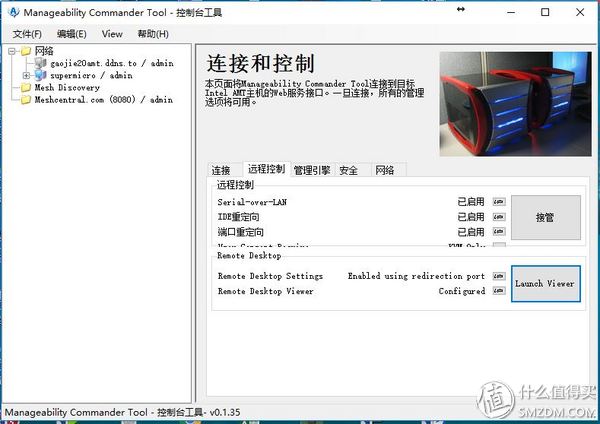Click the Meshcentral.com folder icon
The image size is (600, 424).
coord(26,100)
